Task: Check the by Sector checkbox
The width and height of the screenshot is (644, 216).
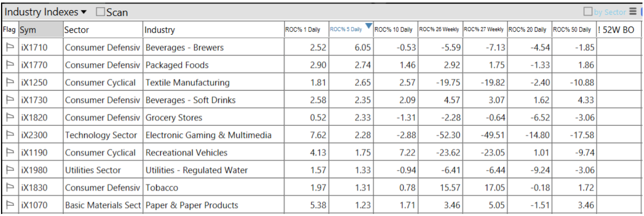Action: tap(588, 12)
